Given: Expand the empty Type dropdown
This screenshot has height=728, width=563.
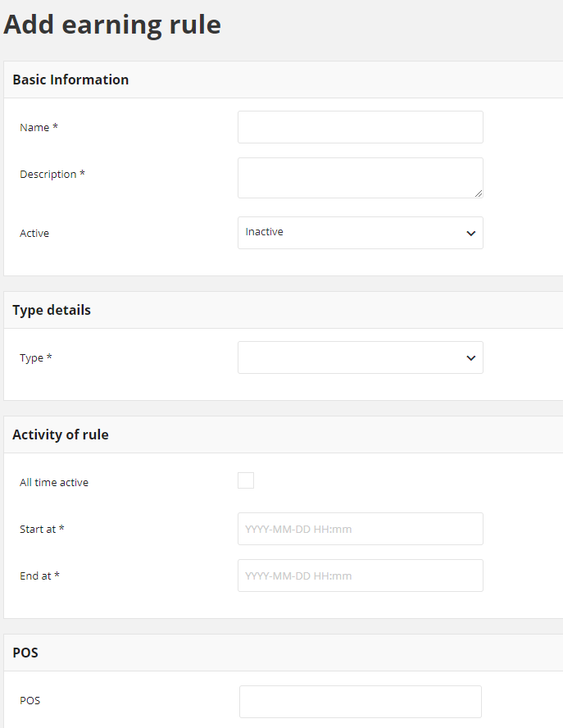Looking at the screenshot, I should (x=360, y=357).
